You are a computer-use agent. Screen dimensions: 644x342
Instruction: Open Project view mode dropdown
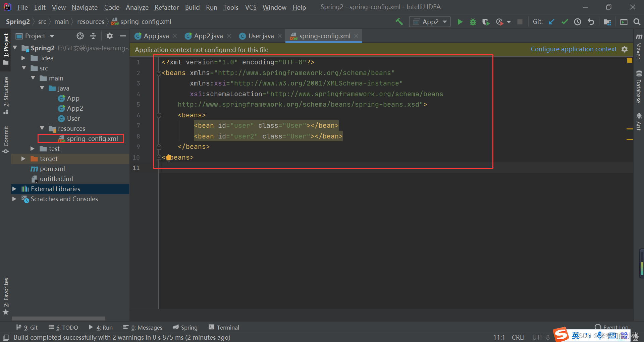pos(52,36)
